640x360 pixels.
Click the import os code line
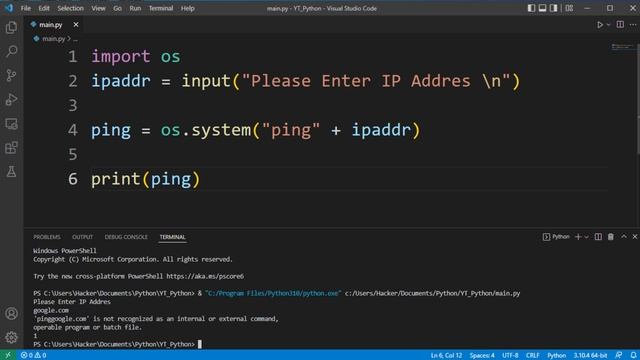coord(136,56)
